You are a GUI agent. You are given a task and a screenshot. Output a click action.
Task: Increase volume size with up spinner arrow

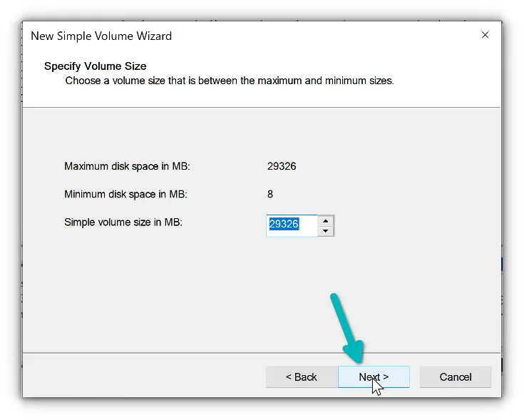coord(326,221)
